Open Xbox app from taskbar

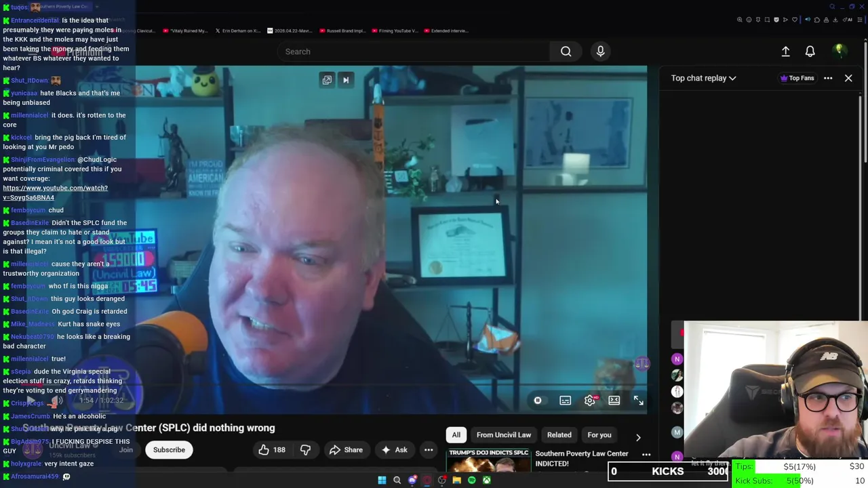point(487,481)
